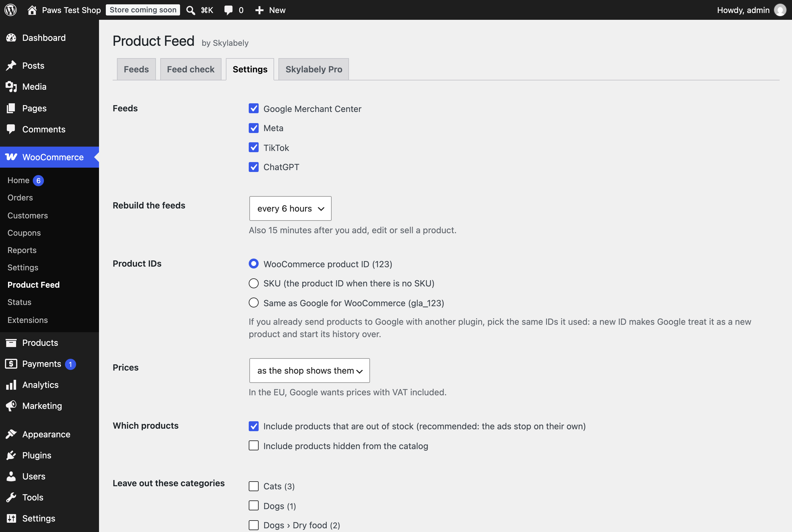
Task: Toggle Include products that are out of stock
Action: [x=253, y=426]
